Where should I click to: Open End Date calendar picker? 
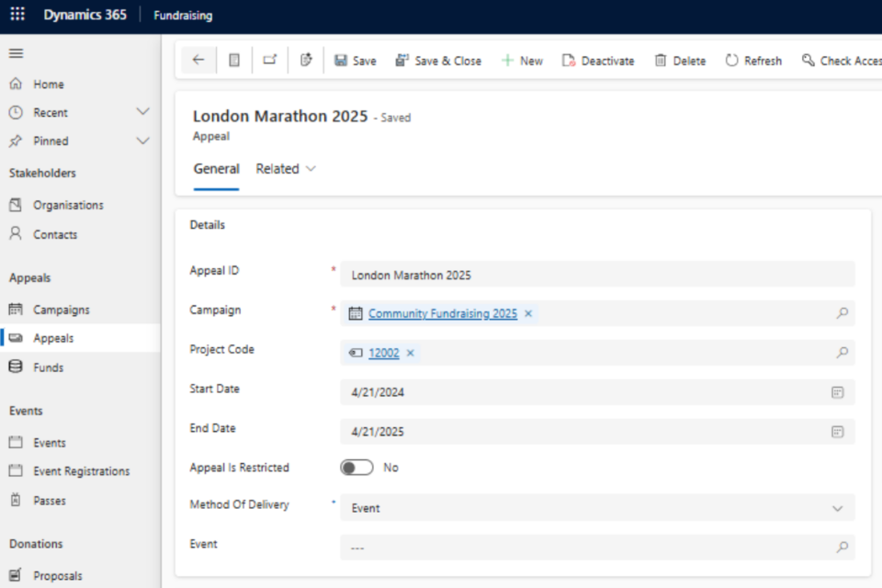837,432
